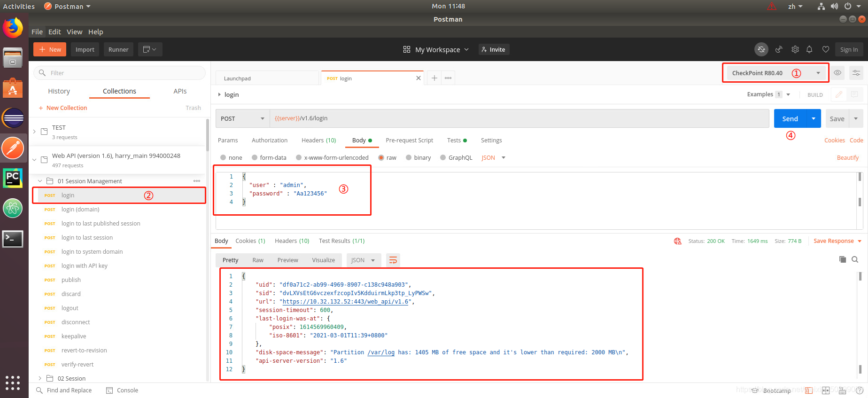Viewport: 868px width, 398px height.
Task: Click the capture requests satellite icon
Action: click(x=779, y=49)
